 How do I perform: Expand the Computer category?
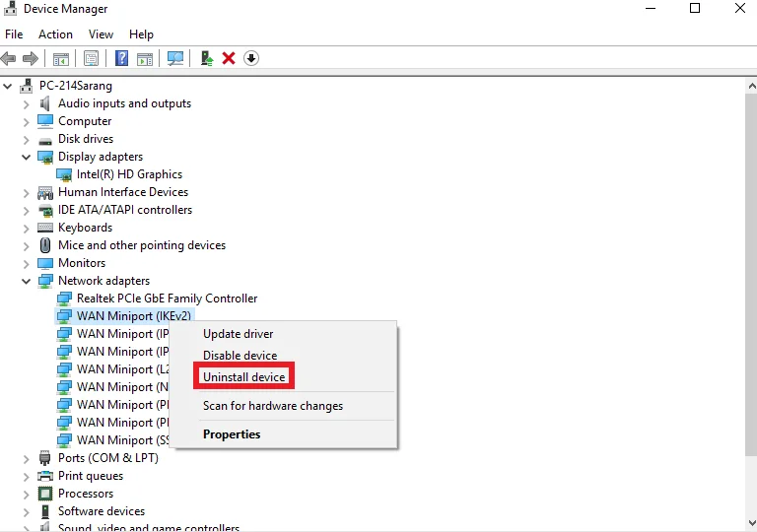26,121
